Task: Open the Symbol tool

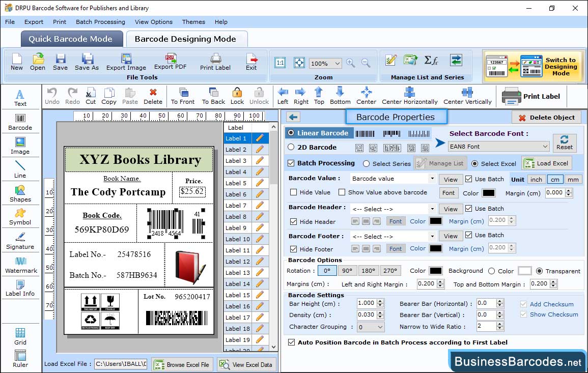Action: [20, 217]
